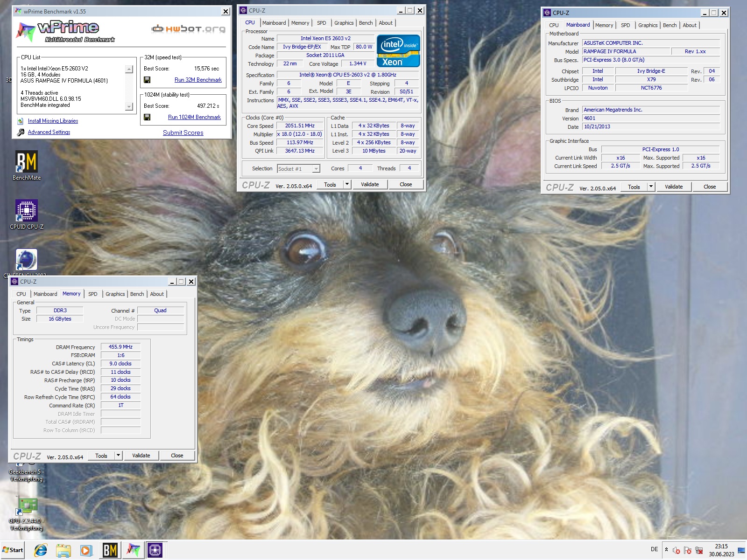Click the Run 32M Benchmark link
The height and width of the screenshot is (560, 747).
[198, 80]
